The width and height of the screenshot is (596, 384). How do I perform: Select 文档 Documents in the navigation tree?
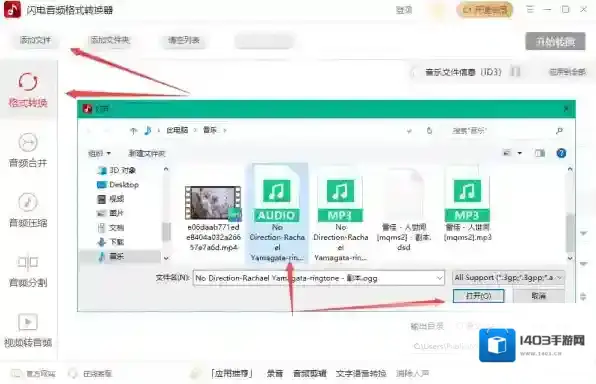(x=111, y=228)
